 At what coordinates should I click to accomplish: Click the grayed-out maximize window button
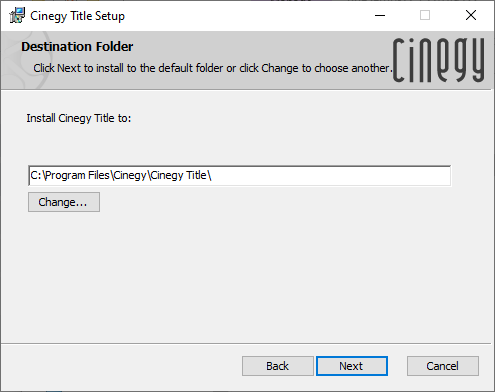[425, 15]
